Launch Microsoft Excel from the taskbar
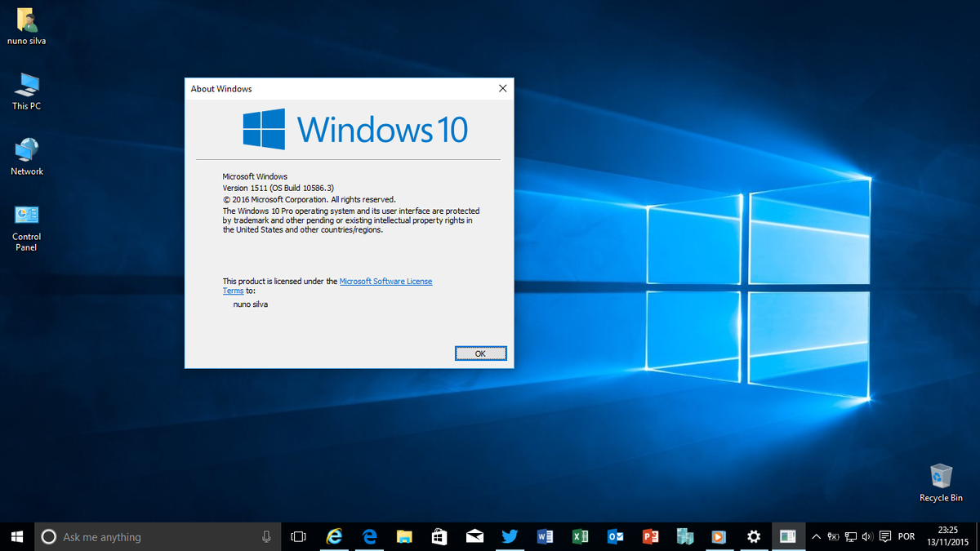The image size is (980, 551). [x=580, y=536]
